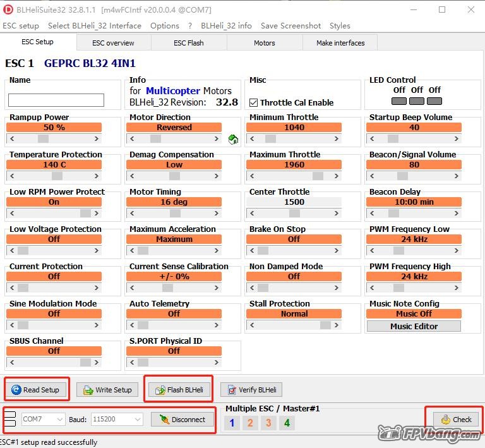
Task: Increase S.PORT Physical ID right arrow
Action: [217, 362]
